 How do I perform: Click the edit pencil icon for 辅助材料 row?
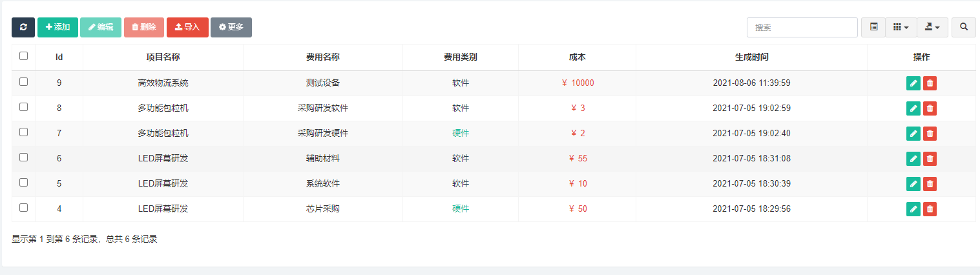(x=913, y=159)
